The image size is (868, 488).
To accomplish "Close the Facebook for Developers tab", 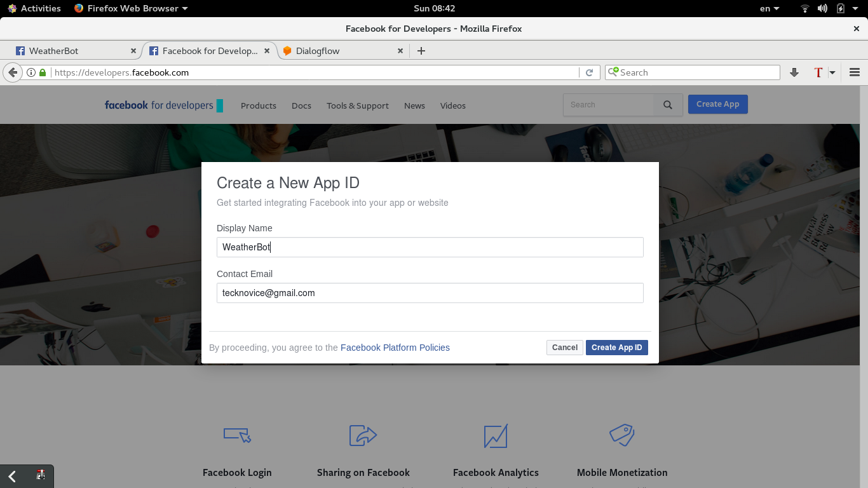I will 267,51.
